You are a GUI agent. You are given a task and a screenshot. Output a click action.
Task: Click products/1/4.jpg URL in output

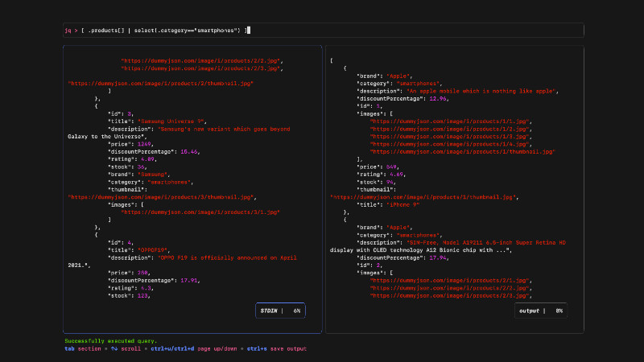pos(451,144)
